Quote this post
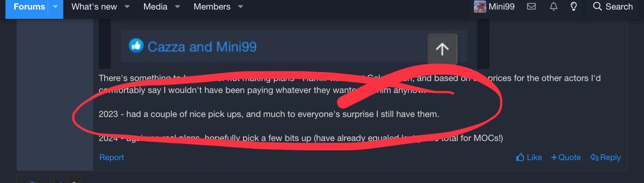The image size is (644, 183). point(566,157)
